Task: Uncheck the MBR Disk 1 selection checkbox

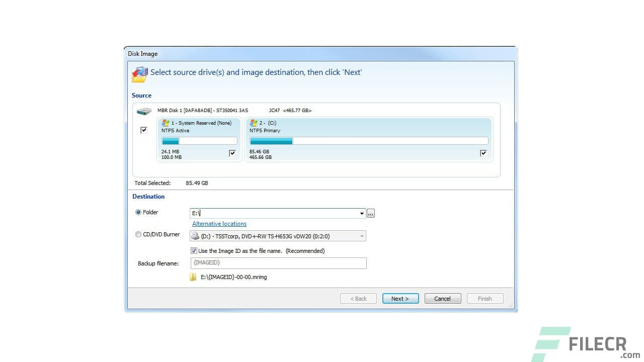Action: click(143, 130)
